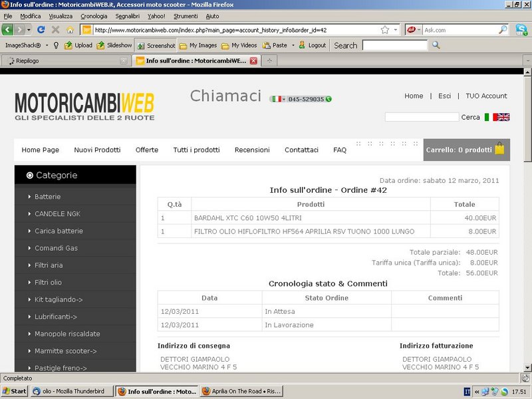532x399 pixels.
Task: Open the File menu
Action: tap(8, 16)
